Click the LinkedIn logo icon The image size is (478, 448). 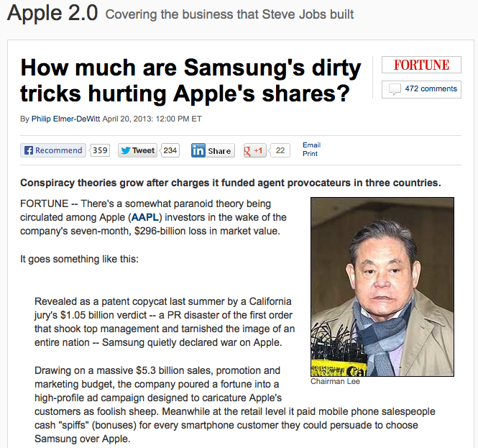[x=198, y=150]
